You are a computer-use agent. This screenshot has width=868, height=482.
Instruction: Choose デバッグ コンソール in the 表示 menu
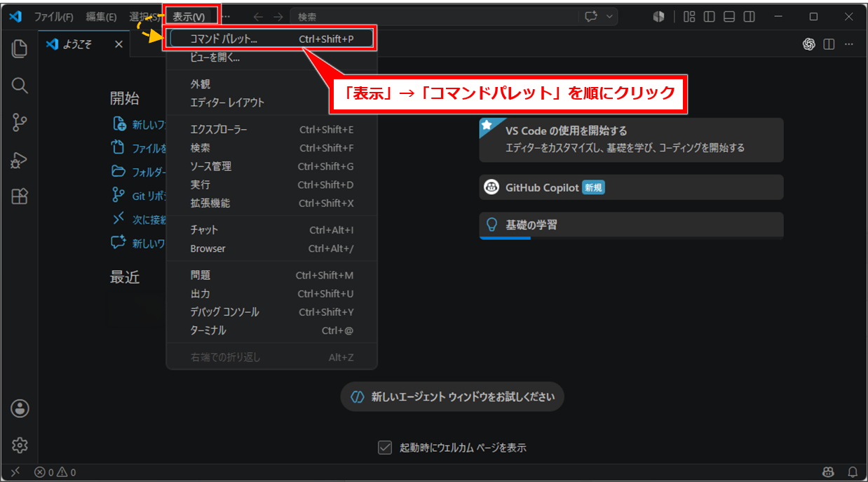click(271, 312)
